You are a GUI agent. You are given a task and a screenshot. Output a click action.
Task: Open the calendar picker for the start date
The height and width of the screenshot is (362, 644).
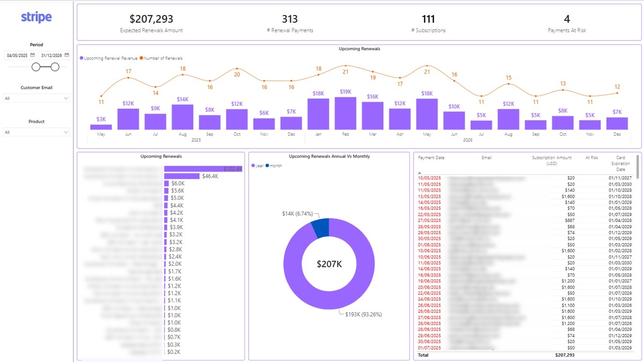(x=32, y=55)
